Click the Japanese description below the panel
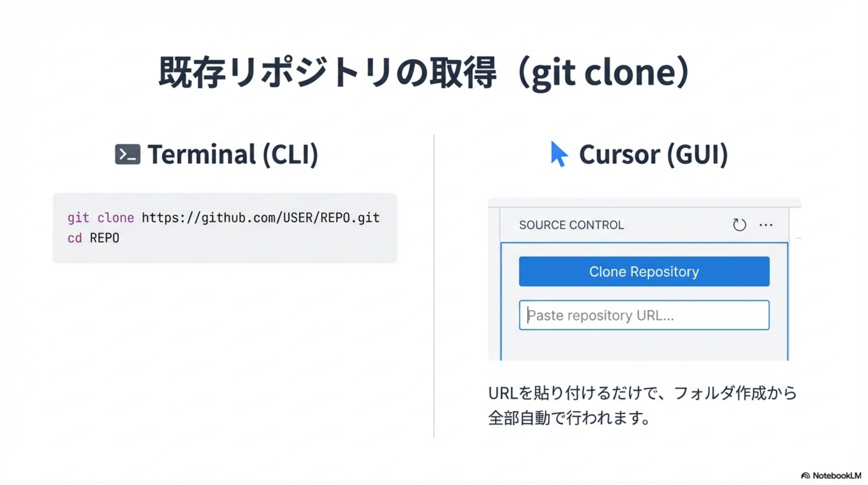Screen dimensions: 868x485 tap(642, 405)
